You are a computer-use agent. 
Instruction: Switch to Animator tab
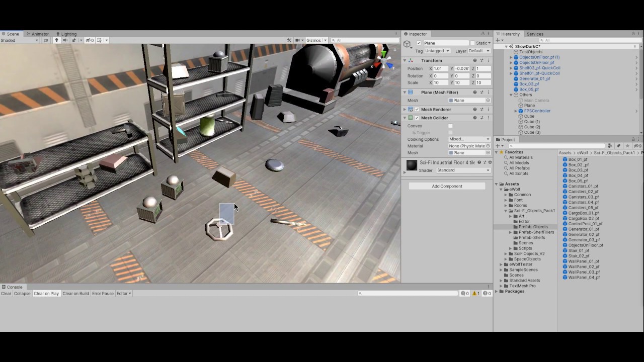click(37, 34)
